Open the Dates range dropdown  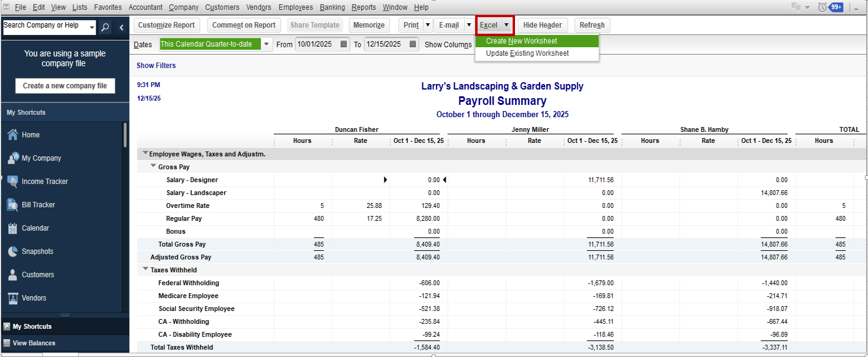point(266,44)
